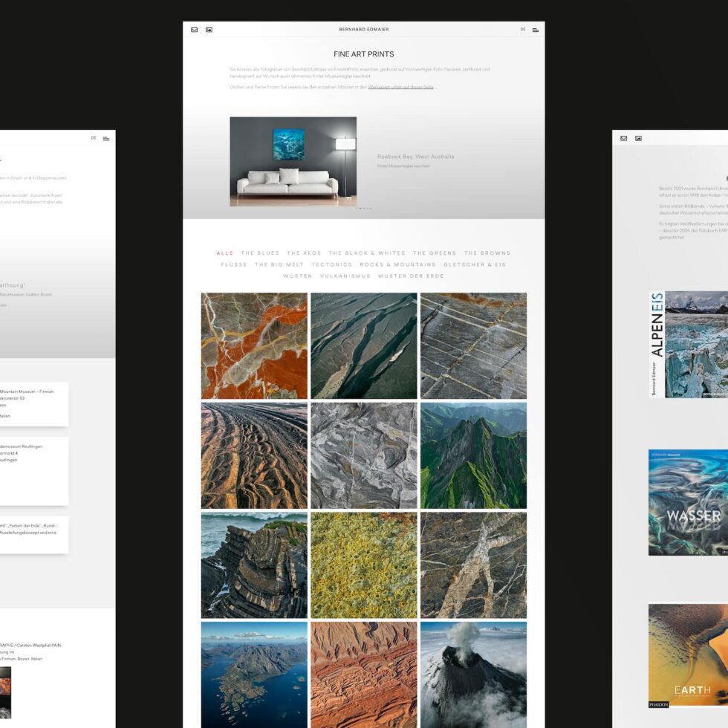This screenshot has height=728, width=728.
Task: Select the ALLE filter tab
Action: (225, 253)
